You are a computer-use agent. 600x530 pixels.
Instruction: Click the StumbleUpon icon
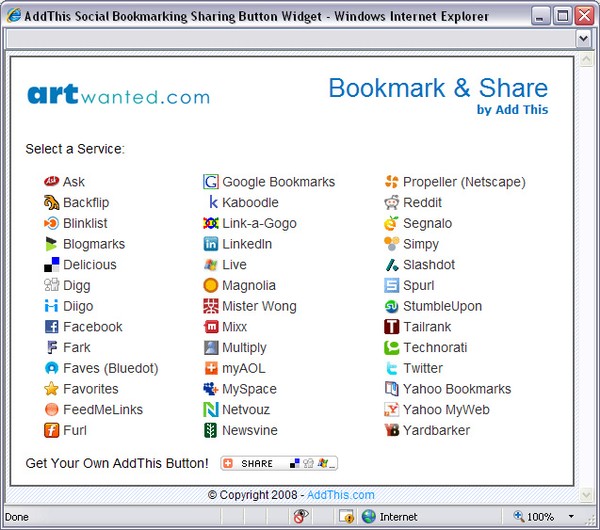[391, 306]
